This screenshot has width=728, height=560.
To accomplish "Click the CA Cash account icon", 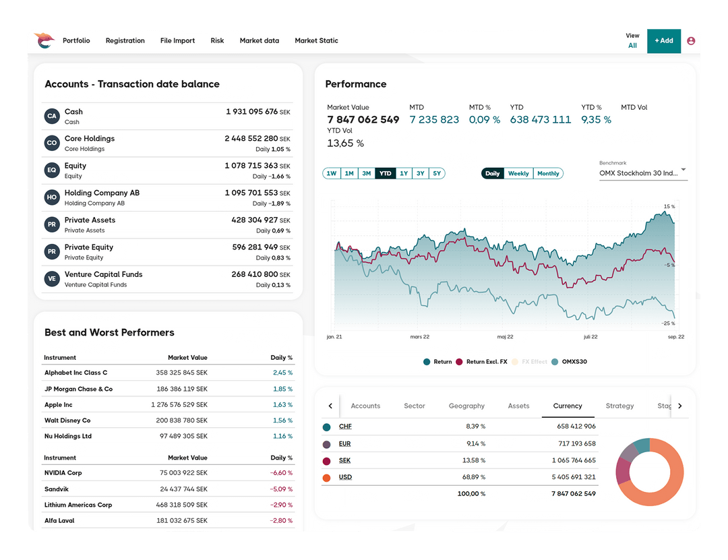I will point(52,116).
